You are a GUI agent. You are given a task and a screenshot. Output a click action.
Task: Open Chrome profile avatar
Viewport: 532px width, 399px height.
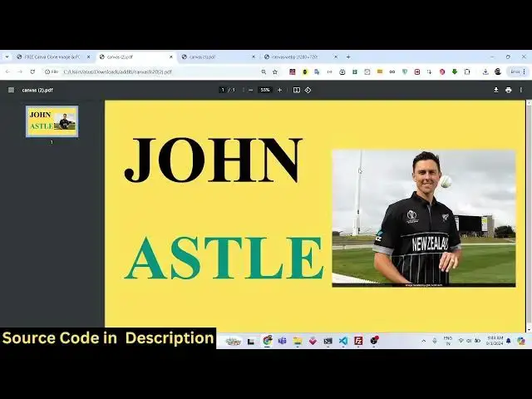(498, 71)
